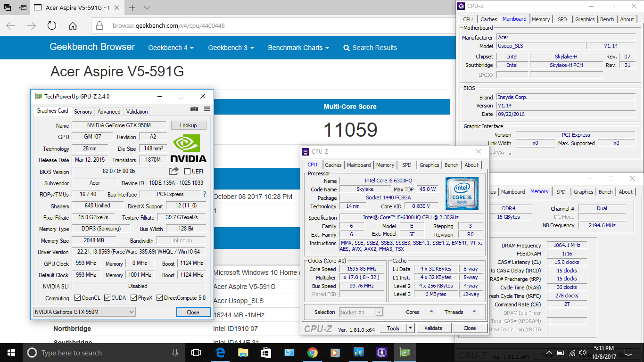The height and width of the screenshot is (362, 644).
Task: Click the Acer Aspire V5-591G browser tab
Action: 77,8
